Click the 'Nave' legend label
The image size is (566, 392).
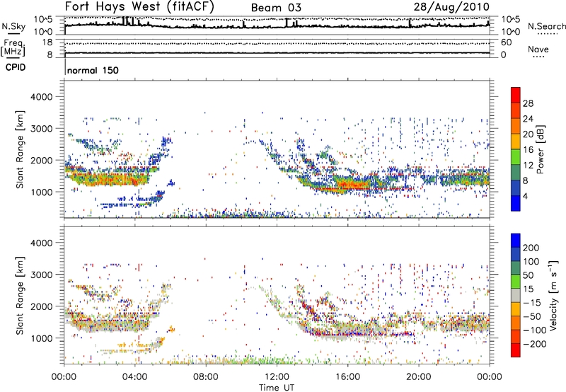pos(538,50)
